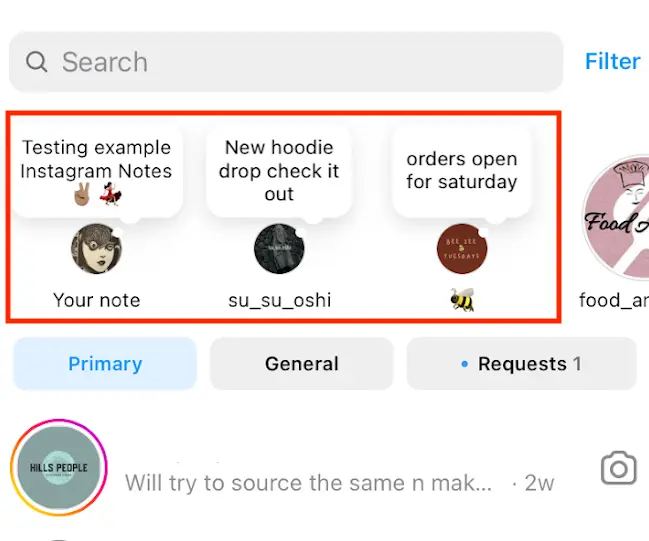649x541 pixels.
Task: Click the su_su_oshi username label
Action: click(279, 300)
